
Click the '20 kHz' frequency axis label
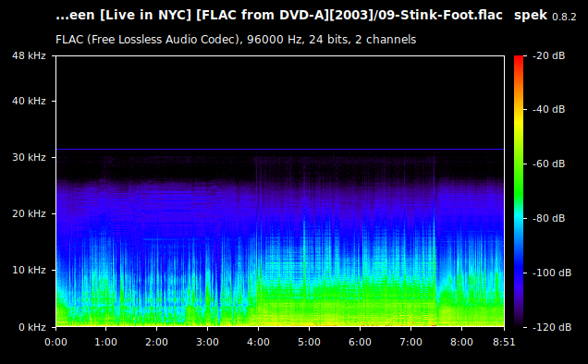point(29,213)
